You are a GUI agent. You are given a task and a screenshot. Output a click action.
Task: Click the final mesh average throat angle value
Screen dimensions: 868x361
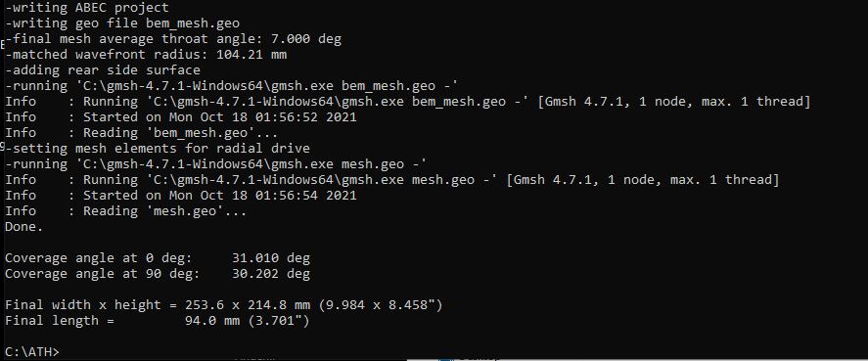click(x=306, y=39)
